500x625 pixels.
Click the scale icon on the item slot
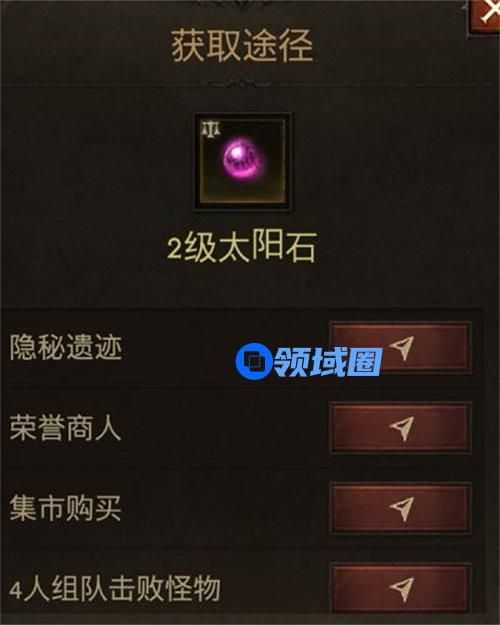coord(211,130)
